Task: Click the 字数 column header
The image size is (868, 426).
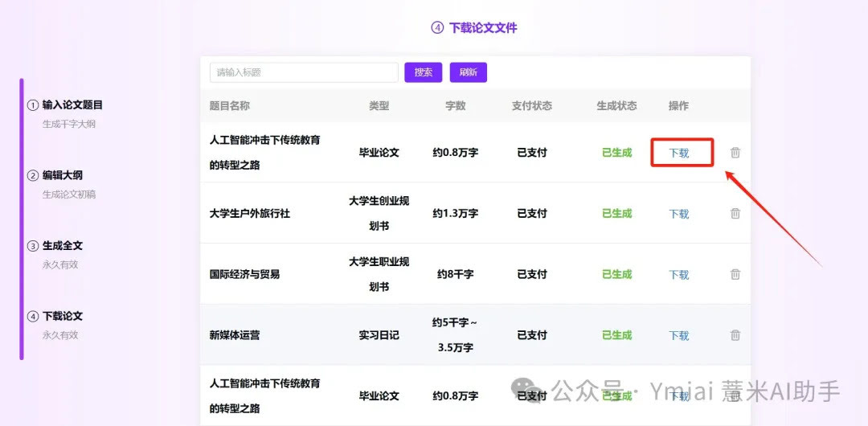Action: coord(456,106)
